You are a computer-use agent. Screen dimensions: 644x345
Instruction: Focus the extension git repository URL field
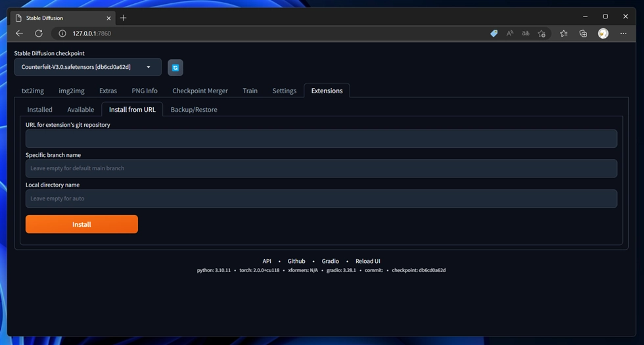[321, 139]
